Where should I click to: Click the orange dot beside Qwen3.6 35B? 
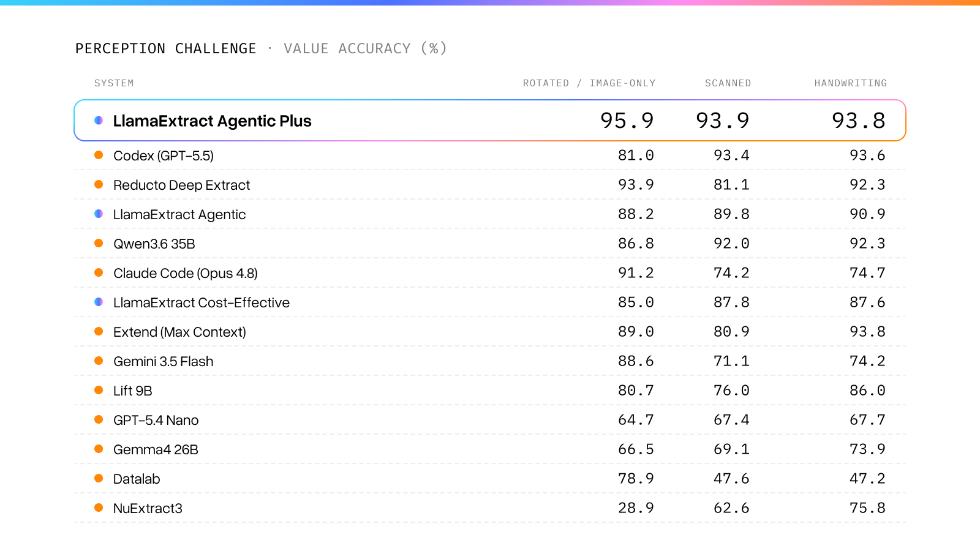point(99,243)
